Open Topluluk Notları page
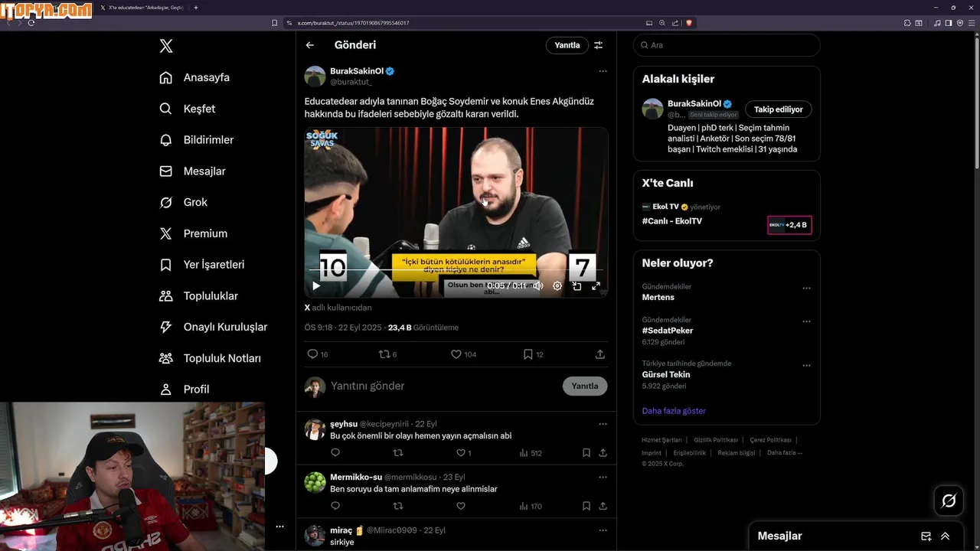This screenshot has height=551, width=980. (x=210, y=358)
